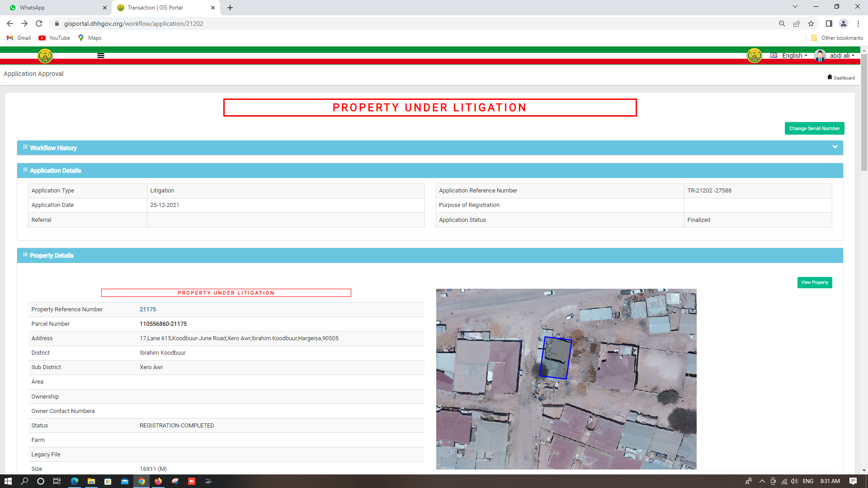868x488 pixels.
Task: Open Maps bookmark
Action: coord(90,38)
